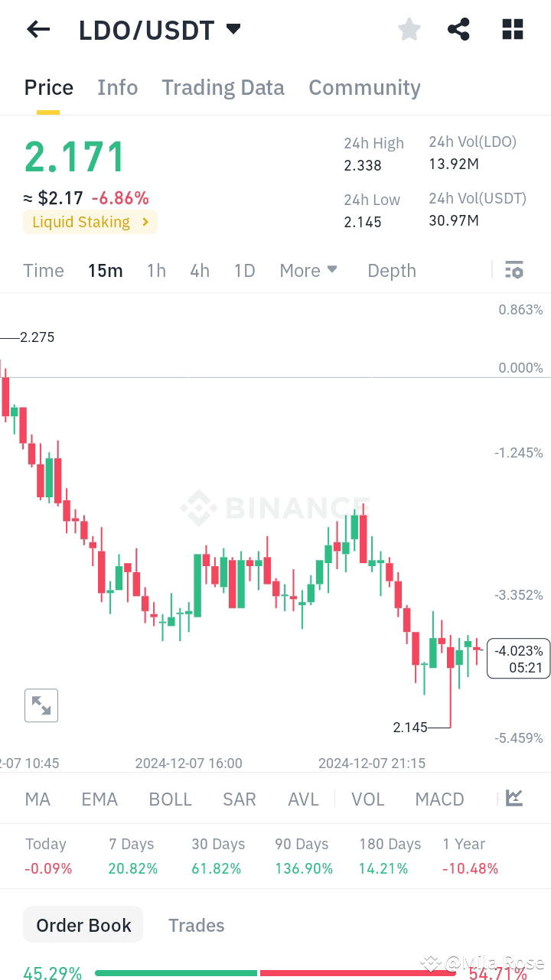The image size is (551, 980).
Task: Toggle the MA indicator
Action: click(x=37, y=799)
